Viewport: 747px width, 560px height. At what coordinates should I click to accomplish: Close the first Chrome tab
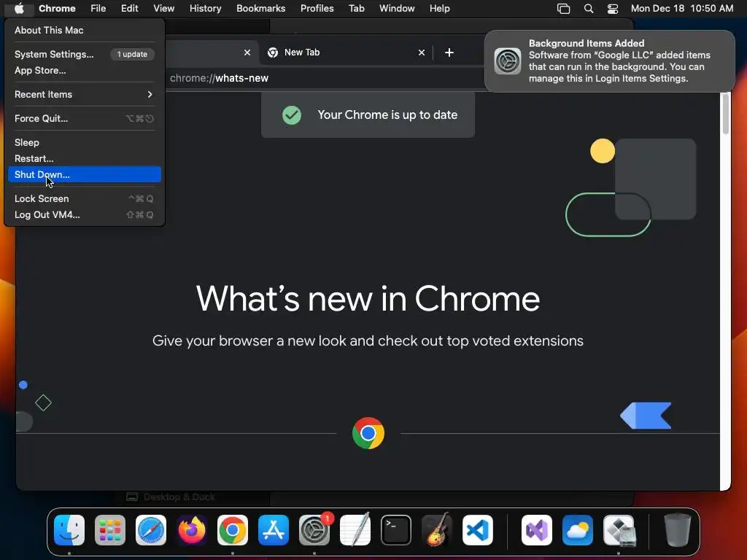[x=247, y=52]
